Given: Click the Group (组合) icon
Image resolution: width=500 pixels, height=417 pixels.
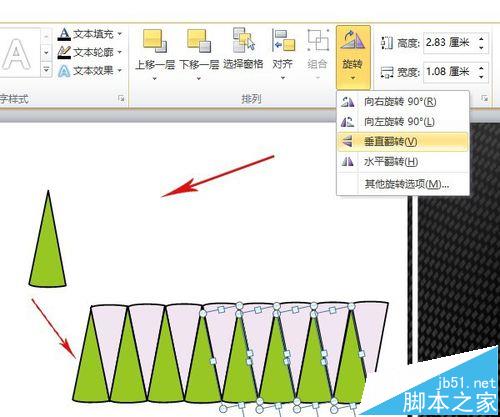Looking at the screenshot, I should click(x=318, y=41).
